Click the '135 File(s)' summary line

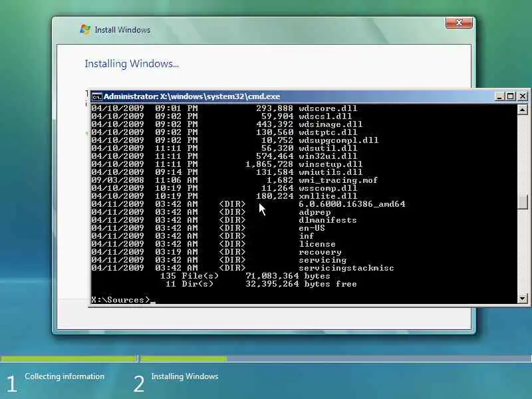245,276
